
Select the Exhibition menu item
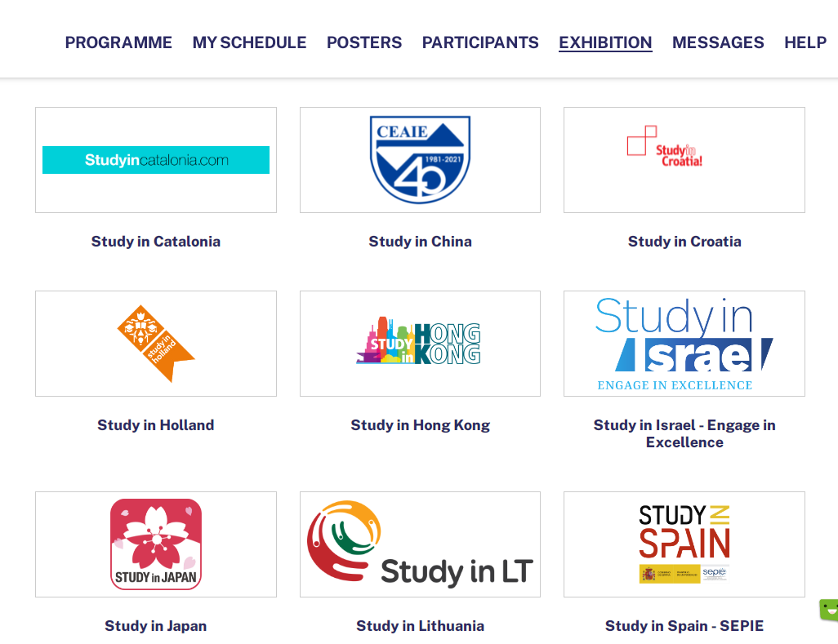pos(605,42)
